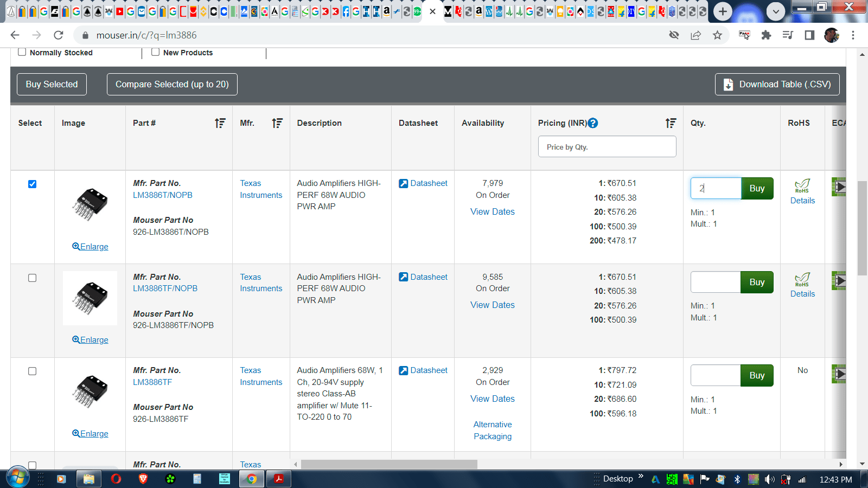This screenshot has height=488, width=868.
Task: Open the ECAD model icon for LM3886TF/NOPB
Action: coord(839,280)
